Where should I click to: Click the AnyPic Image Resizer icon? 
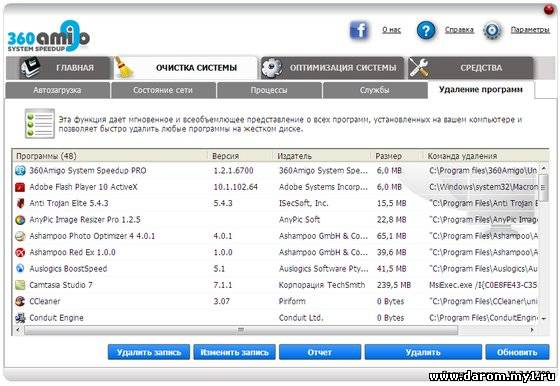20,220
